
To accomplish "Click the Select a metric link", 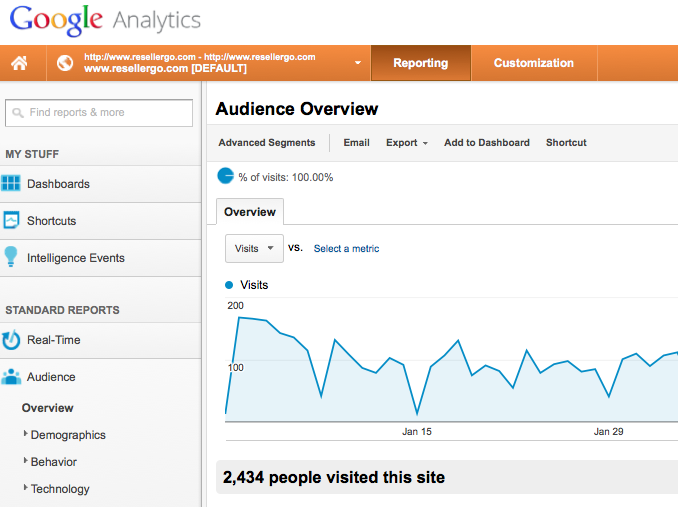I will pos(346,249).
